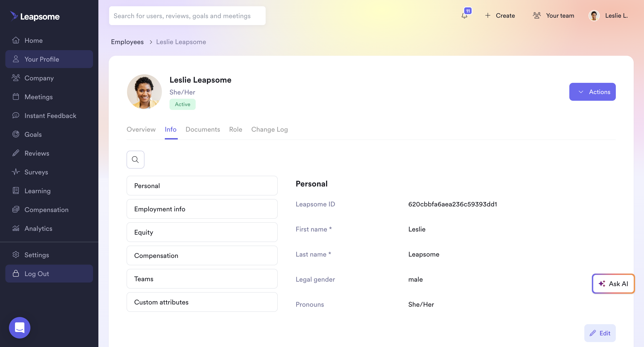Click the magnifier search button in Info
Screen dimensions: 644x347
click(135, 159)
